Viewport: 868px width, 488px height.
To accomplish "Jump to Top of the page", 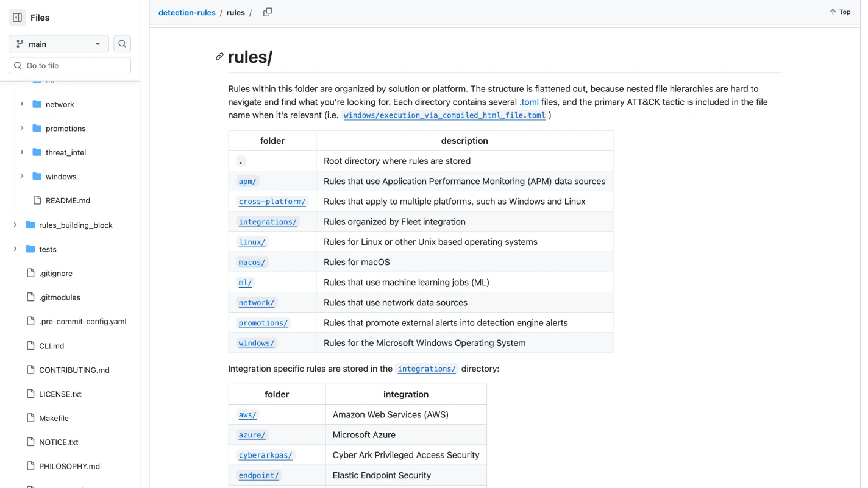I will click(840, 12).
